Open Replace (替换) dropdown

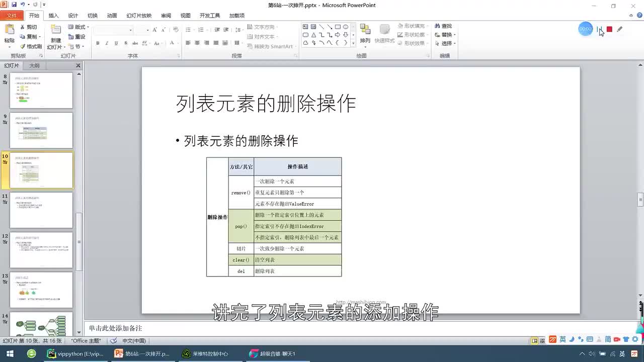point(445,35)
